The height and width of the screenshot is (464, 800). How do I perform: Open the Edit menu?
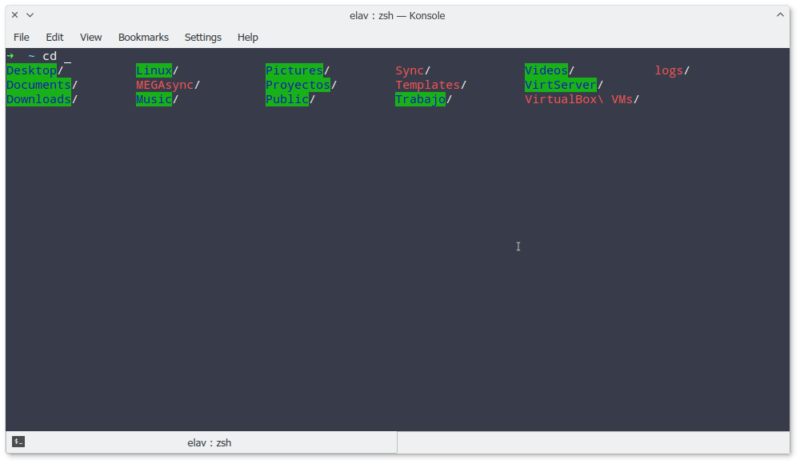coord(55,37)
